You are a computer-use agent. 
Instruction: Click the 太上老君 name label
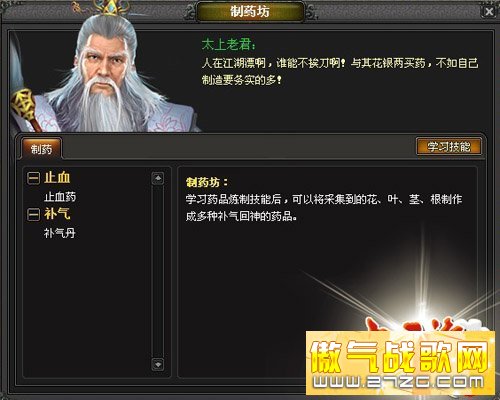click(x=229, y=45)
